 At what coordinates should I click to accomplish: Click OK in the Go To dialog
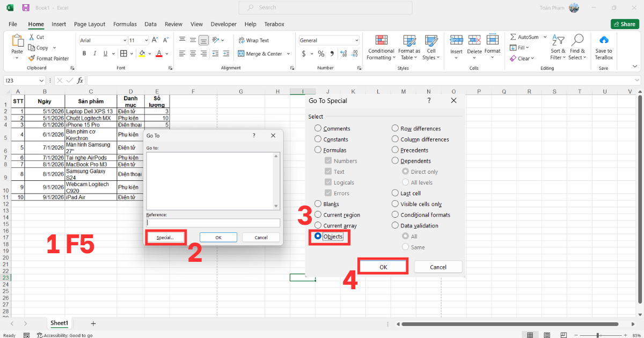(218, 237)
